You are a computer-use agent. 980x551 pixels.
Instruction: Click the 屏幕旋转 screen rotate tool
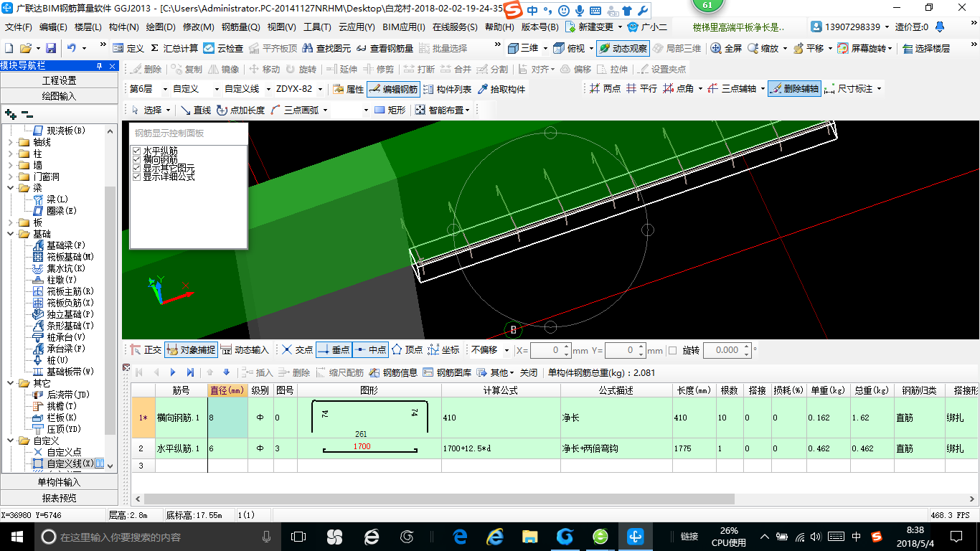point(865,48)
